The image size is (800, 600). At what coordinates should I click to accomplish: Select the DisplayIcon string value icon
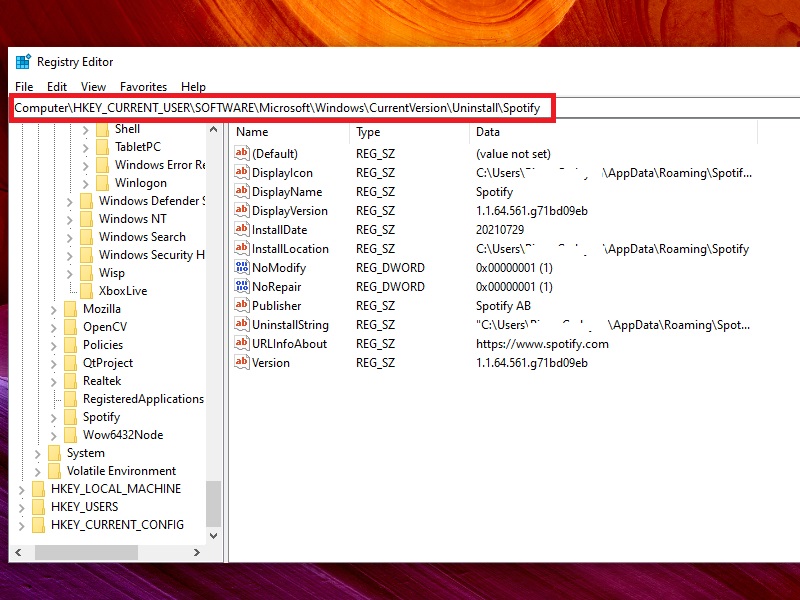click(241, 172)
